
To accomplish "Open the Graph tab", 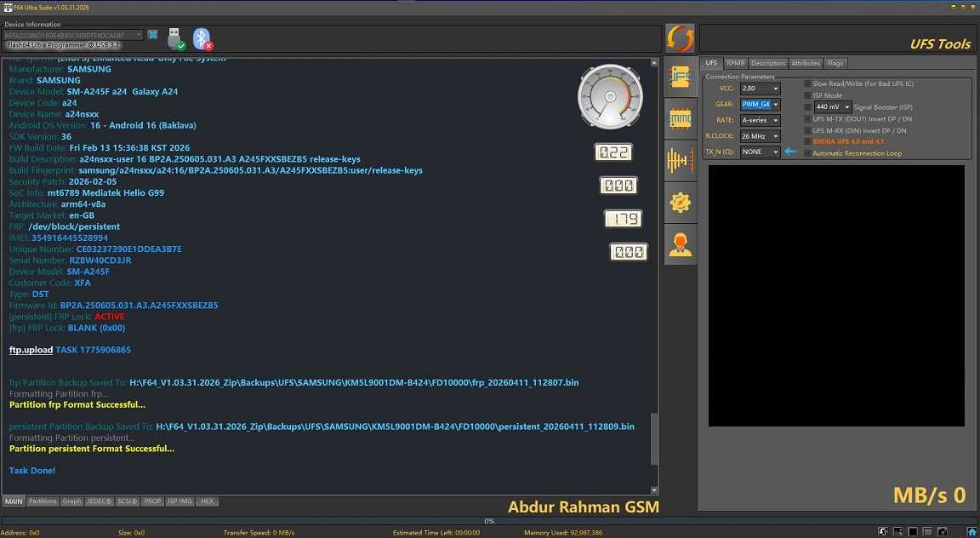I will [71, 501].
